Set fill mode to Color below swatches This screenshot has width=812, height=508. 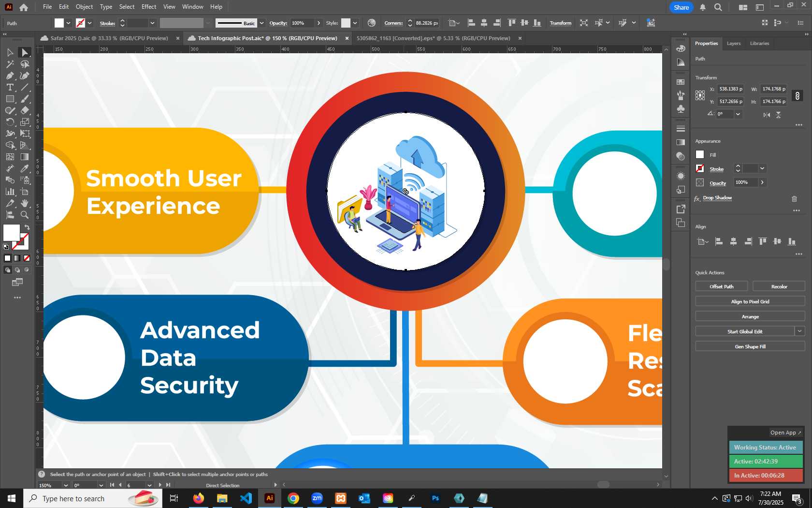pos(7,258)
